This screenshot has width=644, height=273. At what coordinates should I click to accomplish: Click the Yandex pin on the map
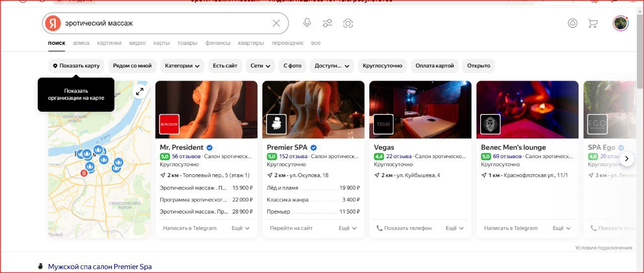coord(84,173)
